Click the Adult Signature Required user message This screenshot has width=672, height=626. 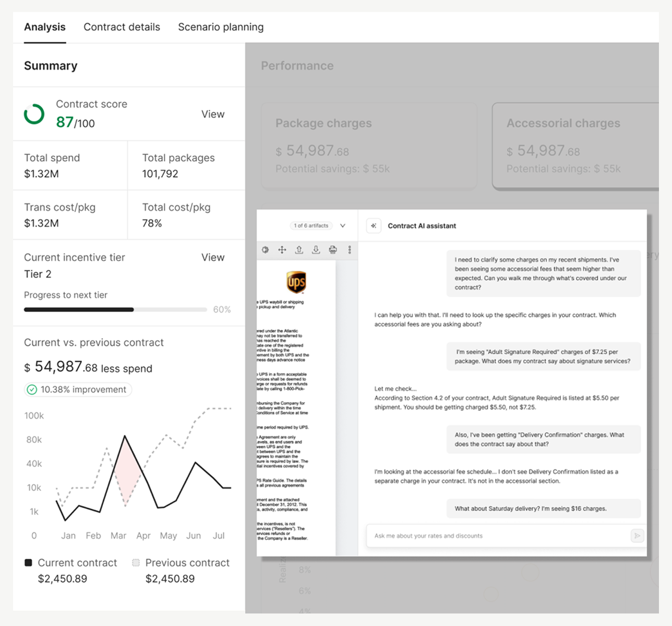click(544, 356)
